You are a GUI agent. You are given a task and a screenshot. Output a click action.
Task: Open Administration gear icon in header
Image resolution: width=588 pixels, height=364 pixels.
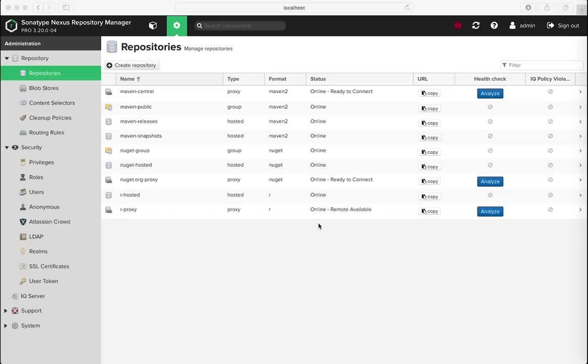[x=177, y=25]
